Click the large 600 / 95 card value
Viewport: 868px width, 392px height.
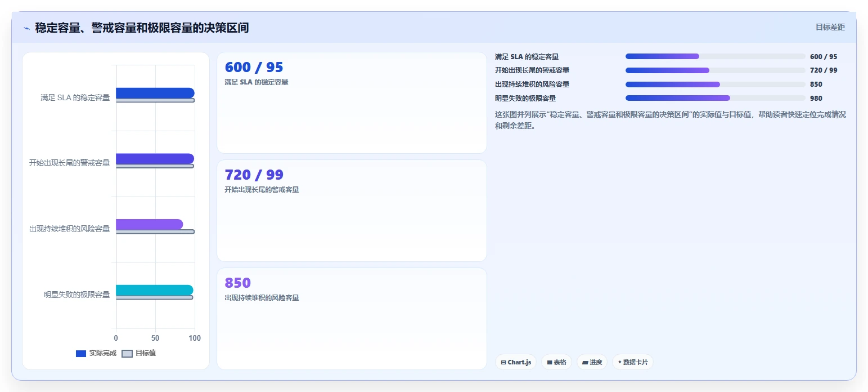pyautogui.click(x=254, y=67)
